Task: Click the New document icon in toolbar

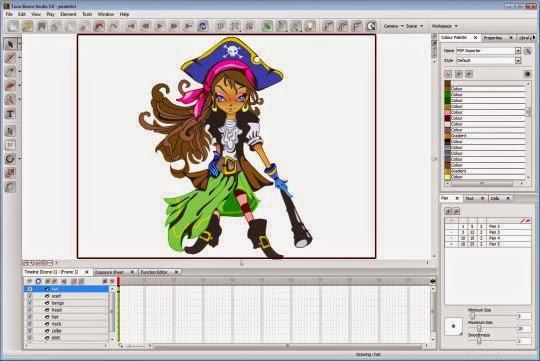Action: click(x=13, y=26)
